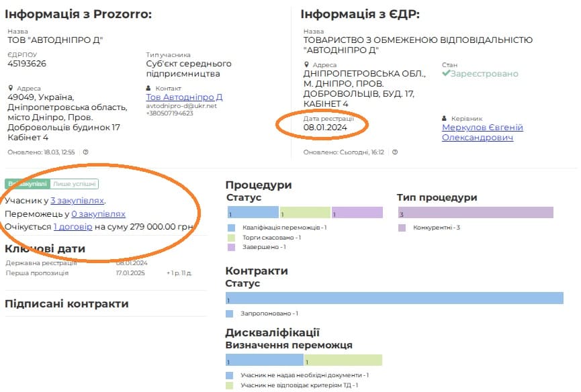This screenshot has height=392, width=581.
Task: Click the ЄДР address pin icon
Action: click(306, 65)
